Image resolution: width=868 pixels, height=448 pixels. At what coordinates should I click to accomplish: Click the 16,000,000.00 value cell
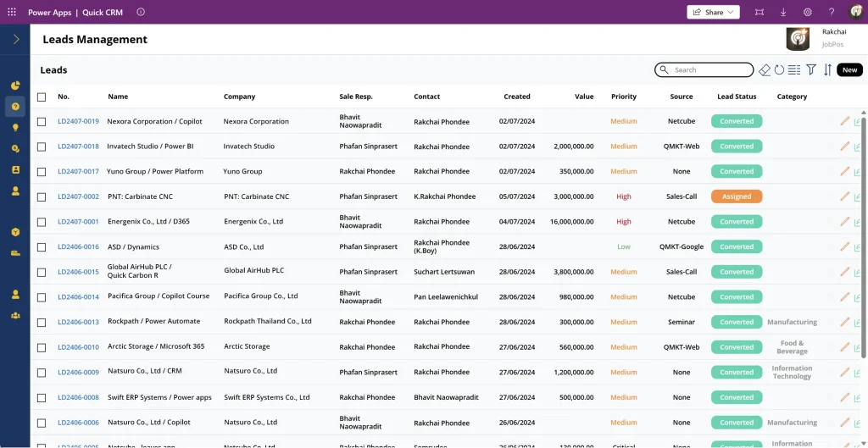click(572, 221)
